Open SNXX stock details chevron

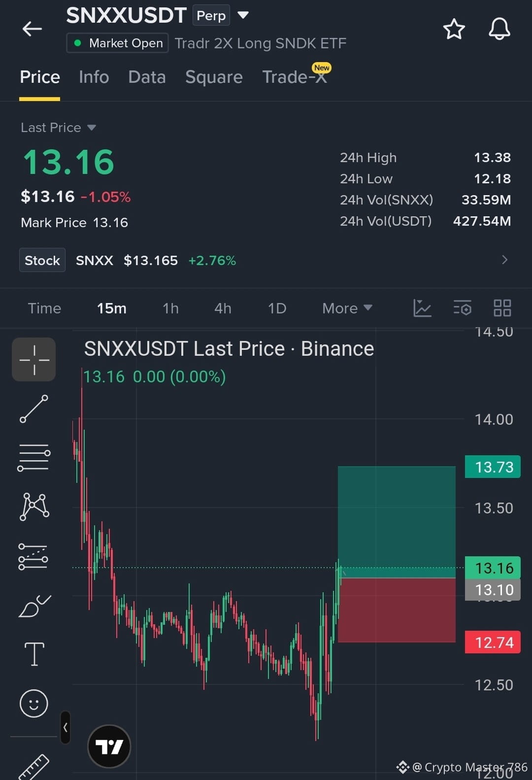(504, 260)
